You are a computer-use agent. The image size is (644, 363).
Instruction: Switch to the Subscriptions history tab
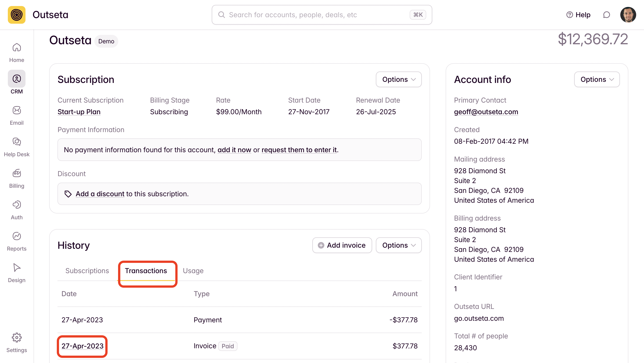tap(87, 271)
